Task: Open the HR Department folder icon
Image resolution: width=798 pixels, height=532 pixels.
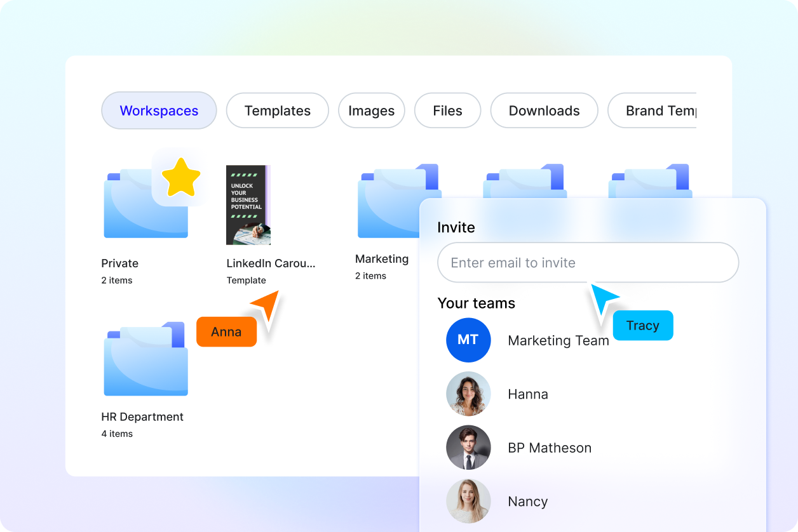Action: pos(145,359)
